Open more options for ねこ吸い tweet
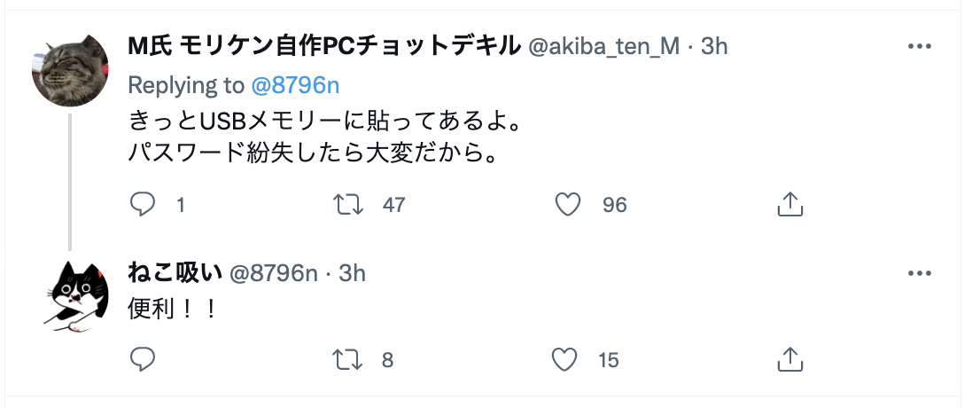The image size is (980, 408). point(918,274)
